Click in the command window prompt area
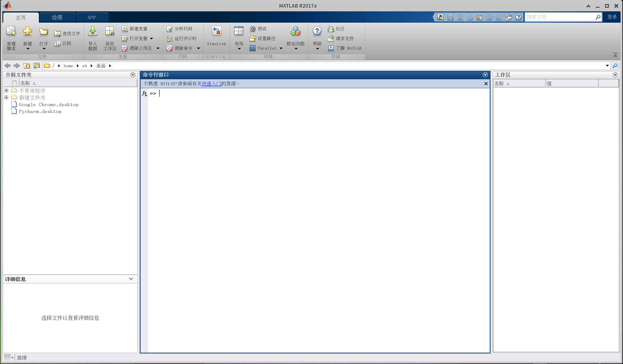 [318, 220]
